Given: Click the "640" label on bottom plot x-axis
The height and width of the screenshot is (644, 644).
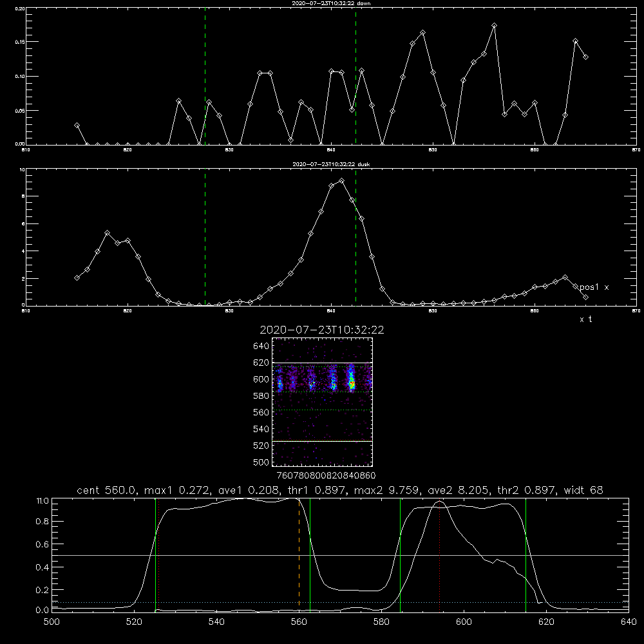Looking at the screenshot, I should click(629, 622).
